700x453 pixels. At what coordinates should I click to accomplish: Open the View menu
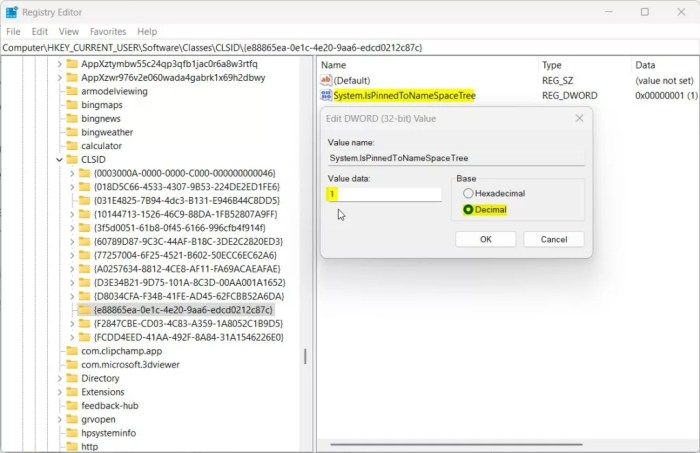[69, 32]
